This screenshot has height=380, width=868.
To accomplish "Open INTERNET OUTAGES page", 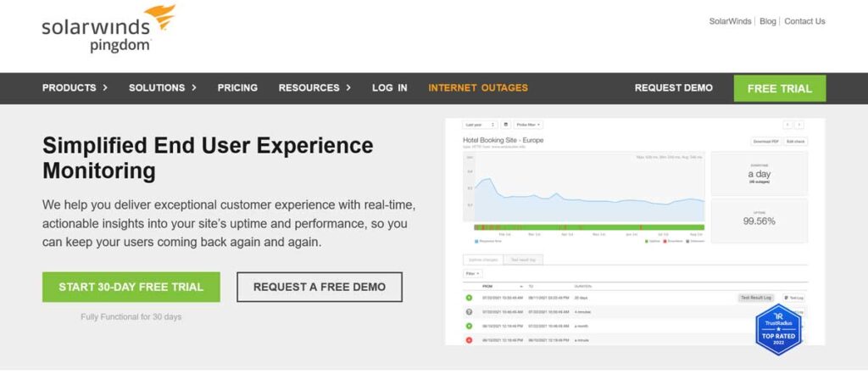I will pos(478,87).
